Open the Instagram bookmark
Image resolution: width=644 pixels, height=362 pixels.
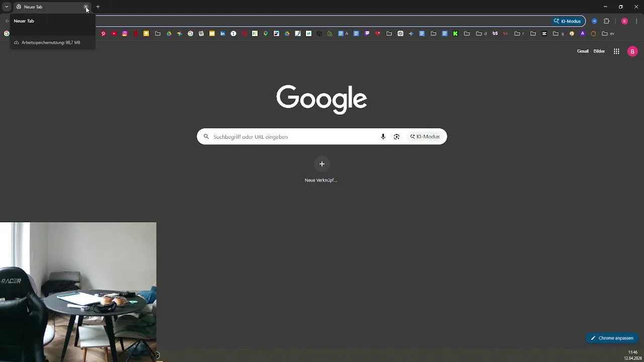tap(125, 34)
